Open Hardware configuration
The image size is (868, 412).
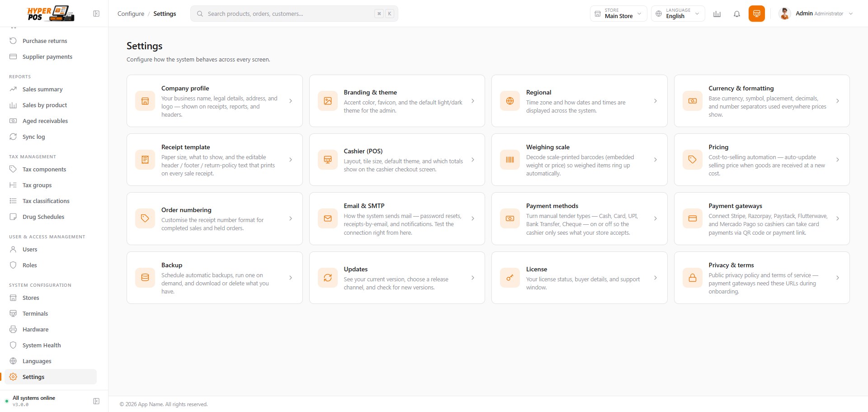(51, 329)
